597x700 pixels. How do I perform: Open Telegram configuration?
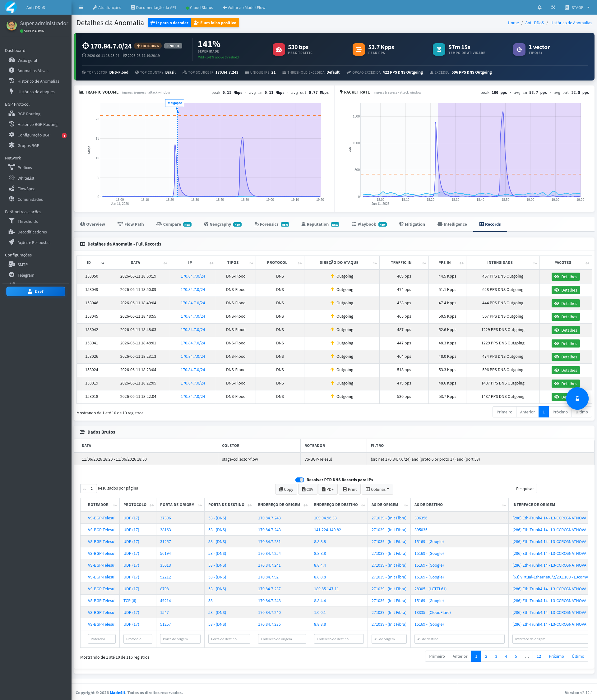(x=26, y=275)
